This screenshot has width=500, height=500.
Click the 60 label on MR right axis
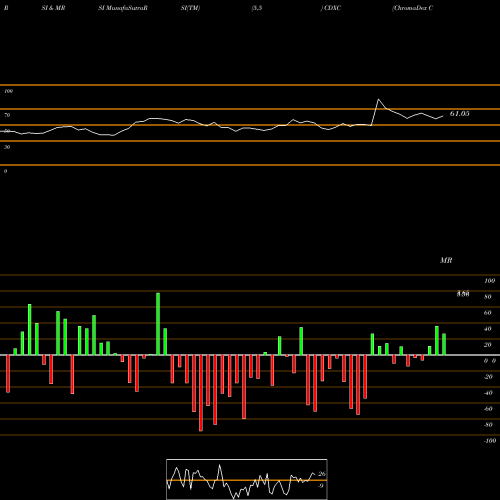coord(488,313)
